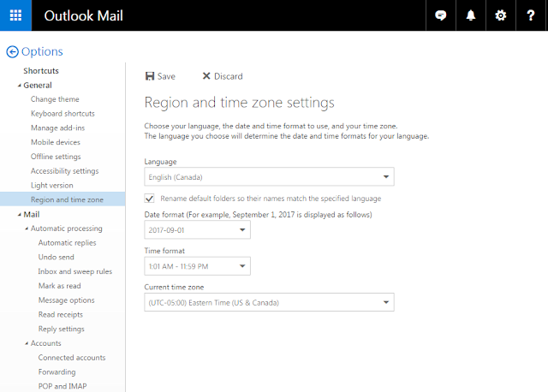The width and height of the screenshot is (548, 392).
Task: Open the app launcher grid
Action: pyautogui.click(x=15, y=15)
